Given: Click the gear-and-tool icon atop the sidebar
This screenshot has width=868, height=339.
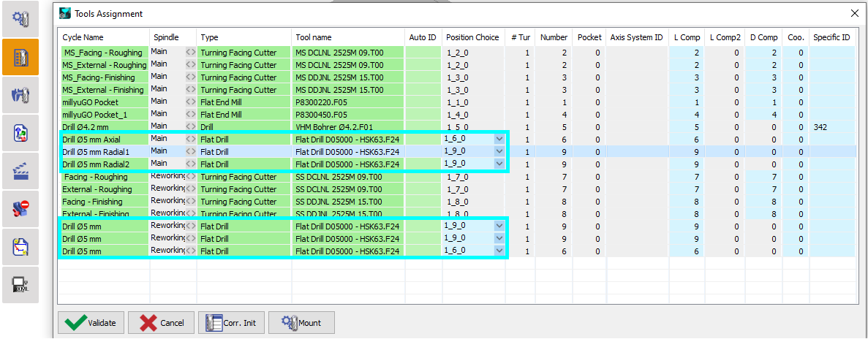Looking at the screenshot, I should [20, 18].
